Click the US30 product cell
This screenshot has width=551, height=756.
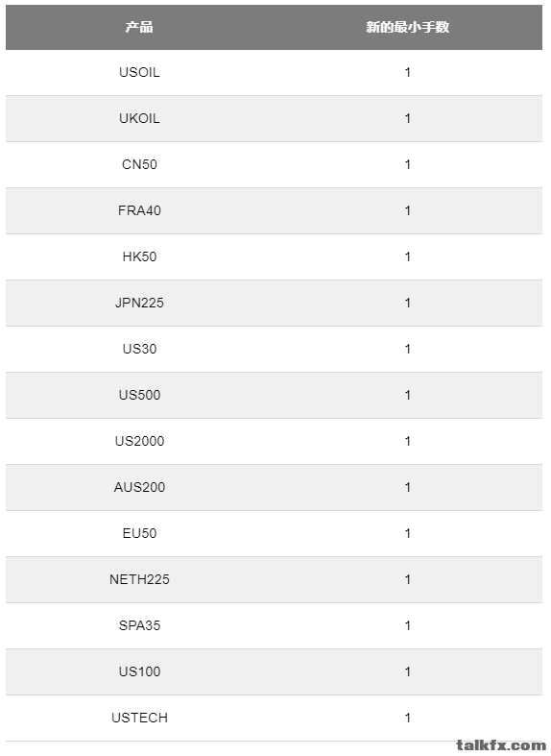[x=139, y=349]
